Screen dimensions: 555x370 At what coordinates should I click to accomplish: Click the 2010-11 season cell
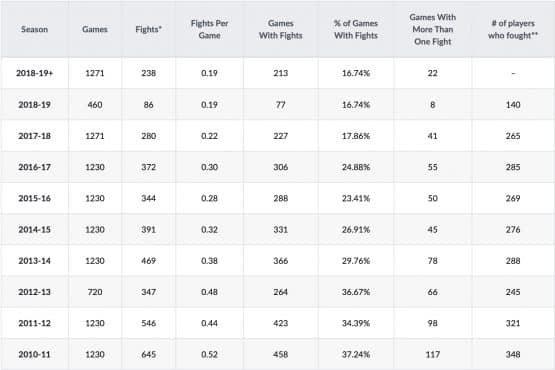click(x=34, y=354)
